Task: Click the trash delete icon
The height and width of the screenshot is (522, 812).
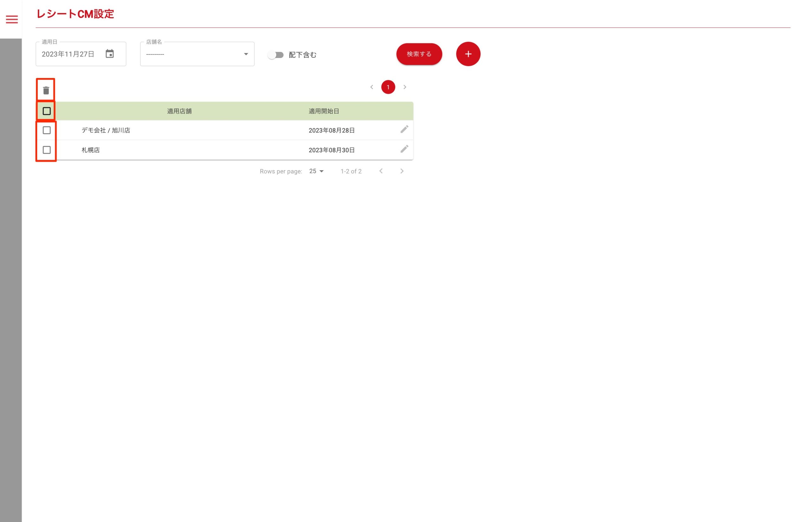Action: [46, 91]
